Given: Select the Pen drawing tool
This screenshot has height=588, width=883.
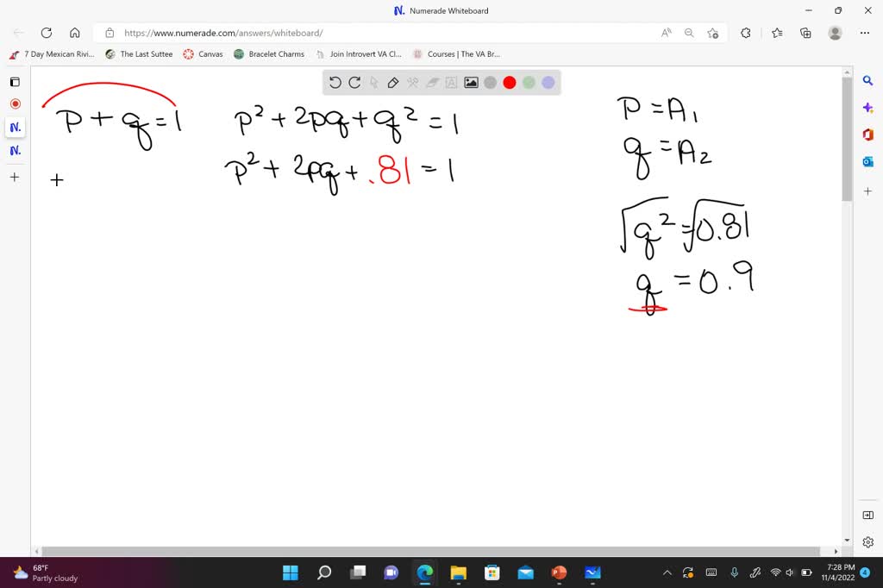Looking at the screenshot, I should click(393, 82).
